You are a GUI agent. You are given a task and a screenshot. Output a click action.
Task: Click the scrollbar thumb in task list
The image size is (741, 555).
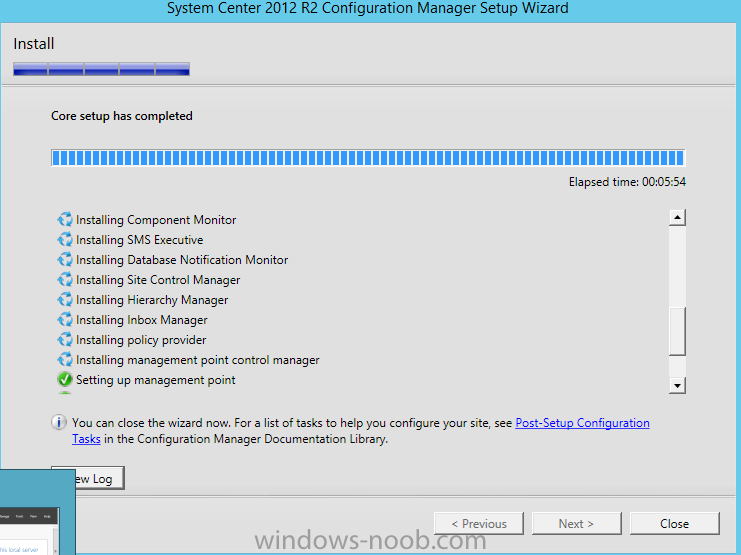677,331
